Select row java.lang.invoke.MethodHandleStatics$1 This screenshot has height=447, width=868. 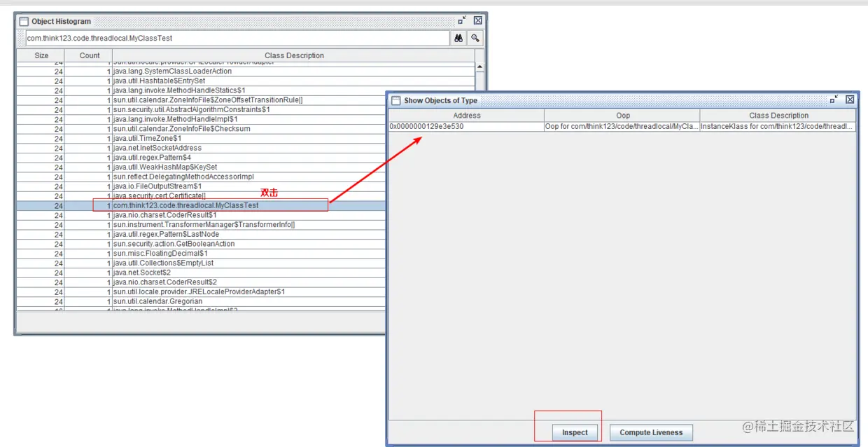coord(246,90)
